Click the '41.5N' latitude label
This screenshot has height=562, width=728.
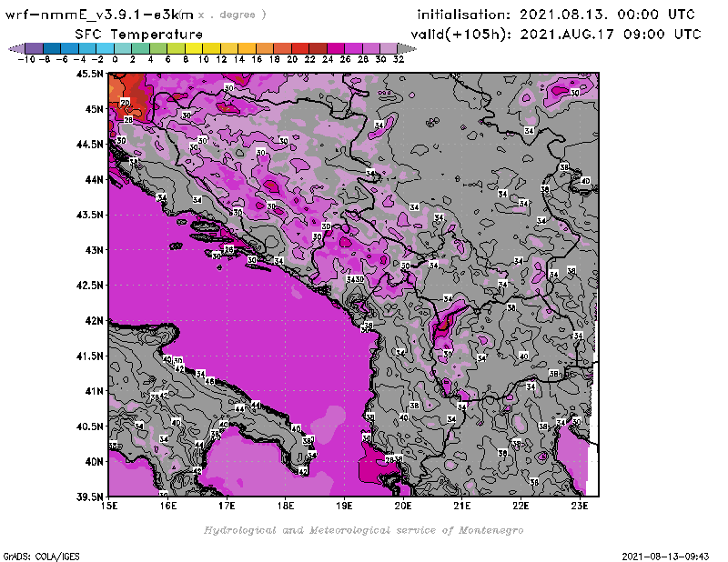click(x=90, y=356)
